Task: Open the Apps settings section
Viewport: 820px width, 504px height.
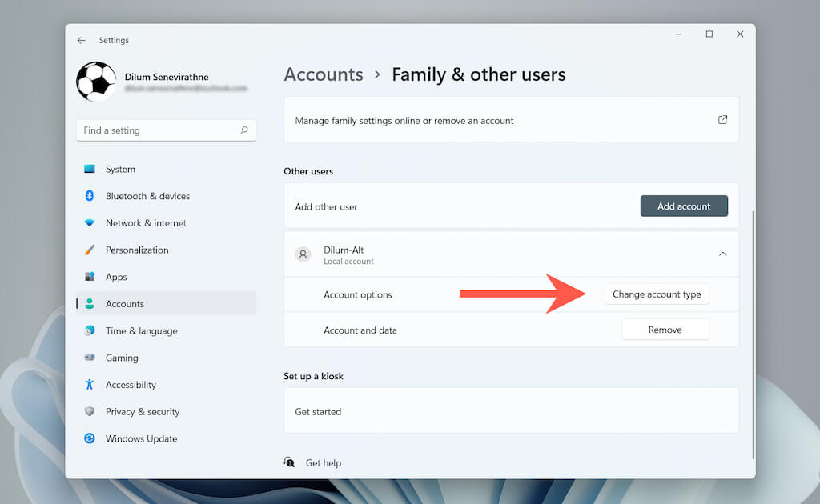Action: click(116, 277)
